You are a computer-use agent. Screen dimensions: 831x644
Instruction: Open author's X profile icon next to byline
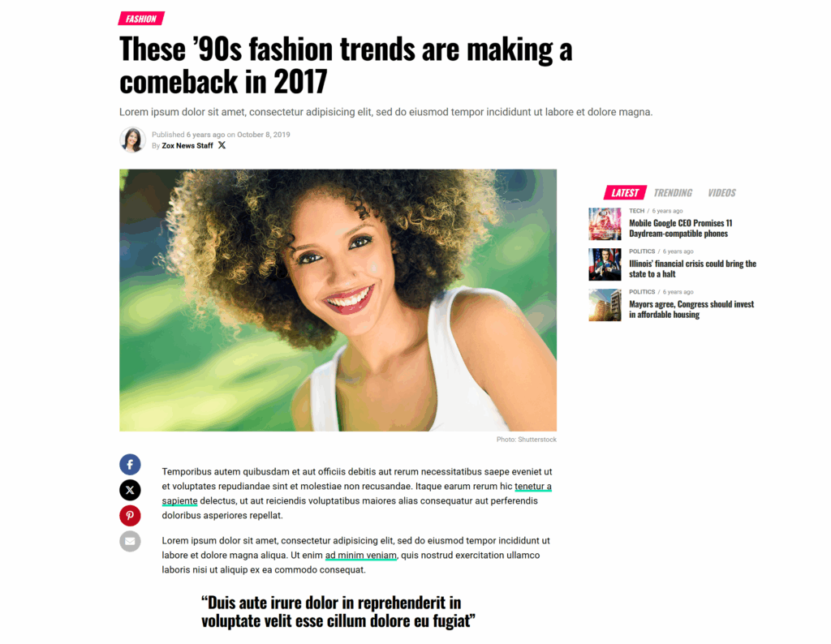(x=222, y=145)
